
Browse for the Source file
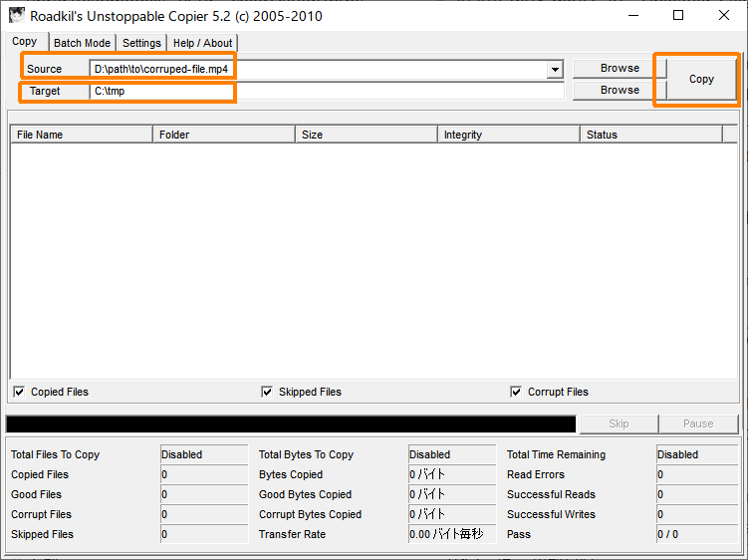(620, 69)
